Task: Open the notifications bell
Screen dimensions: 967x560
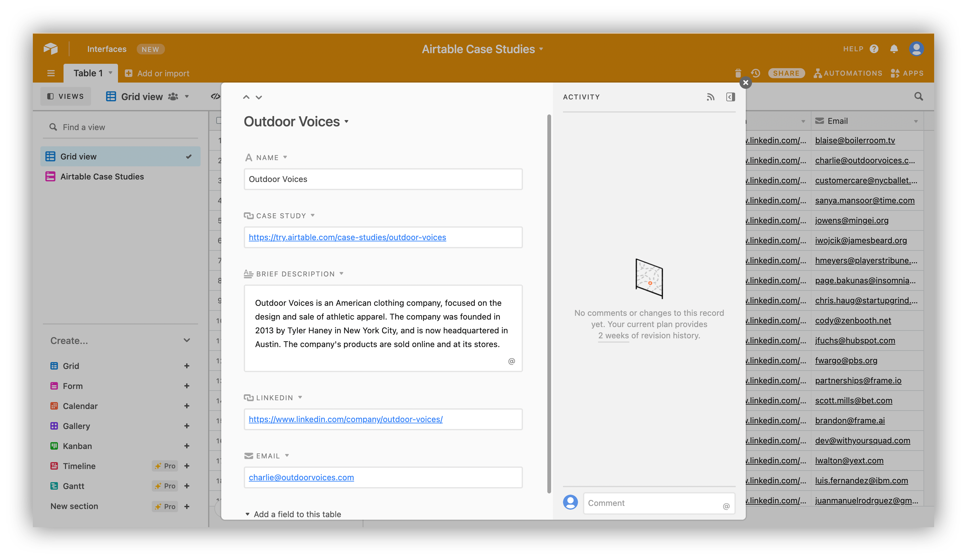Action: click(x=894, y=49)
